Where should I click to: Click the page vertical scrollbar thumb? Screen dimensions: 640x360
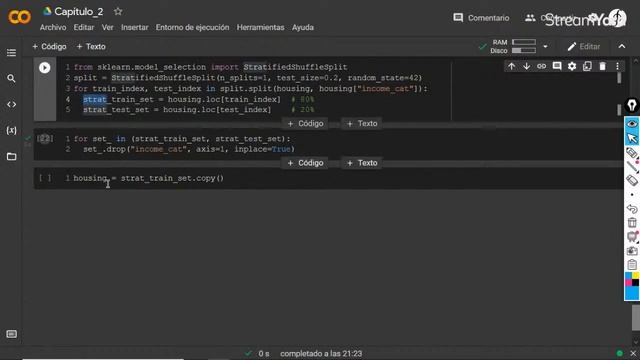click(636, 318)
